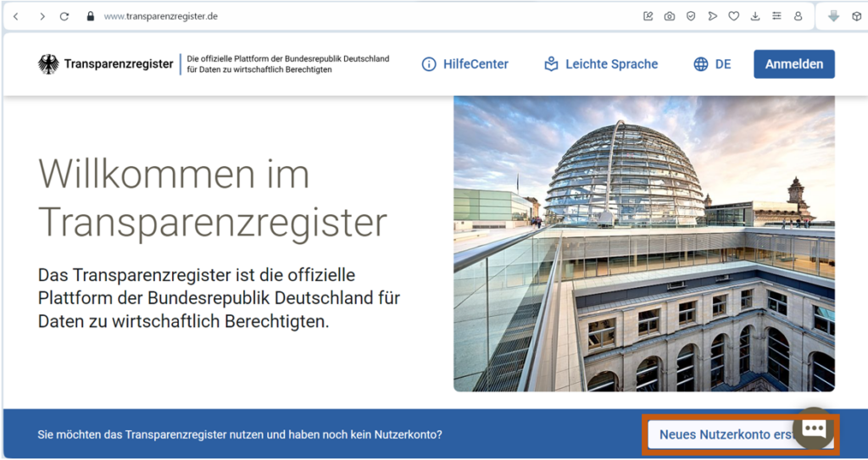The width and height of the screenshot is (868, 460).
Task: Click the heart bookmark icon
Action: (734, 16)
